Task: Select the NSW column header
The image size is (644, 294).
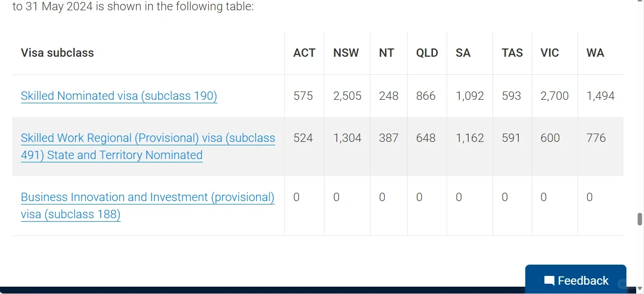Action: (347, 53)
